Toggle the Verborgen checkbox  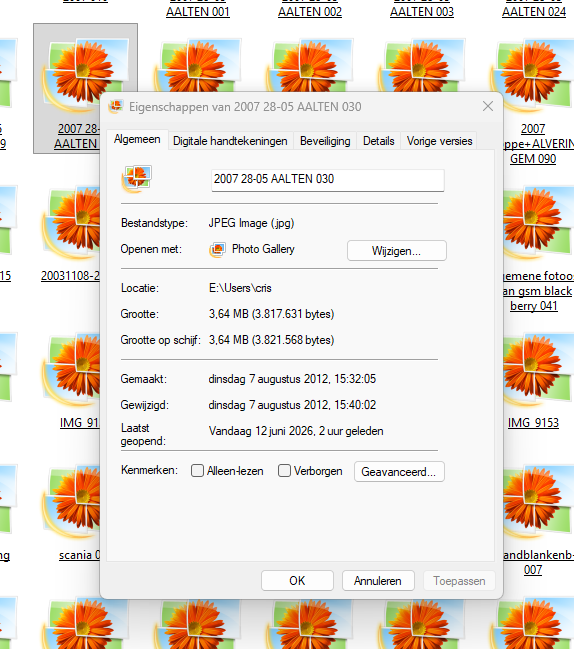(x=284, y=471)
